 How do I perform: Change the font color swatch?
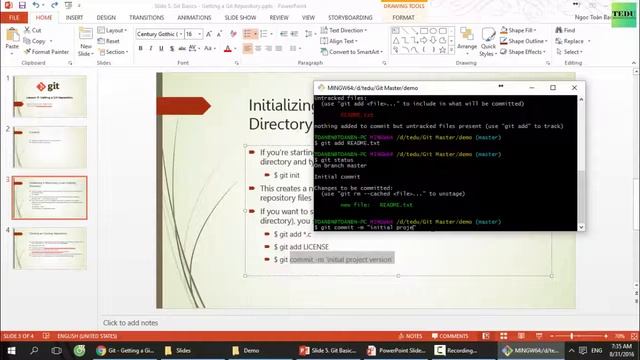click(x=228, y=49)
